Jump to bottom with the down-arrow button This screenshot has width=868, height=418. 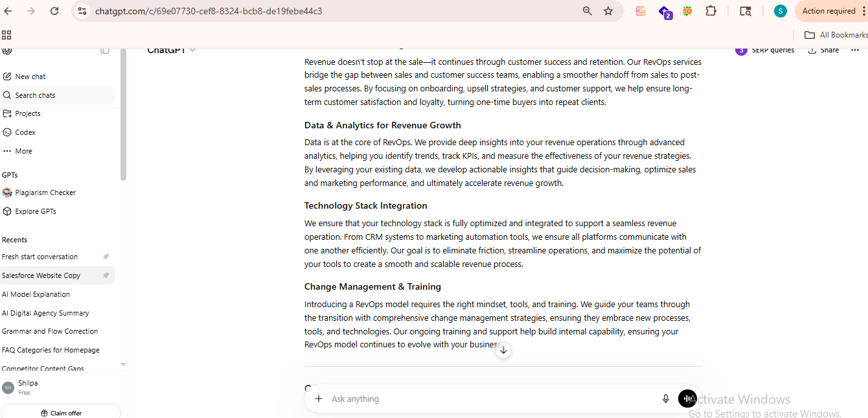503,350
